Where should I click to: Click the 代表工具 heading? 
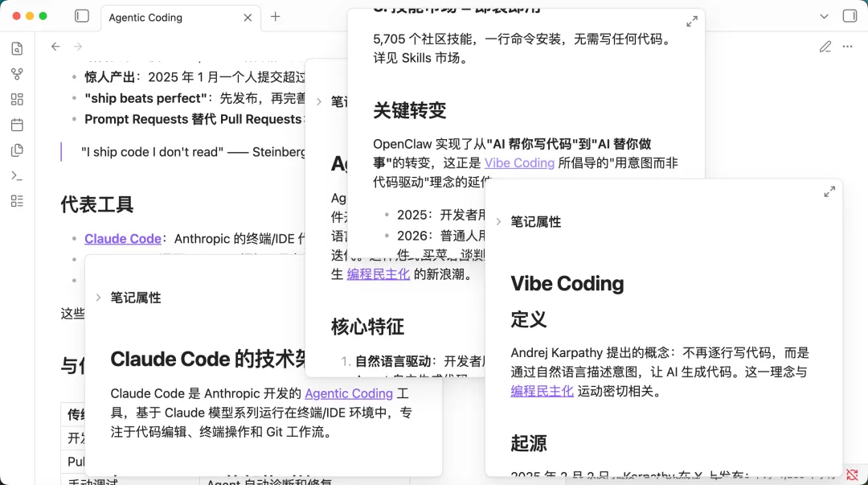(x=97, y=204)
